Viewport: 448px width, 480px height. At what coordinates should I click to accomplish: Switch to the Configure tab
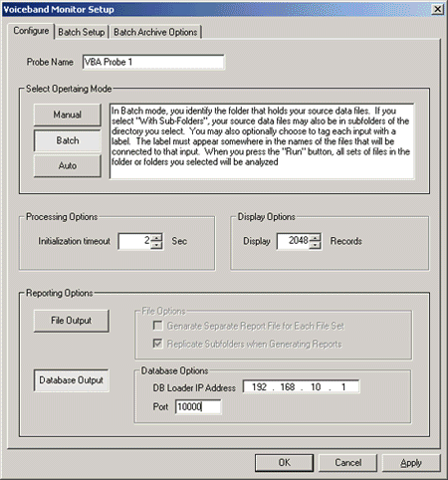point(31,31)
